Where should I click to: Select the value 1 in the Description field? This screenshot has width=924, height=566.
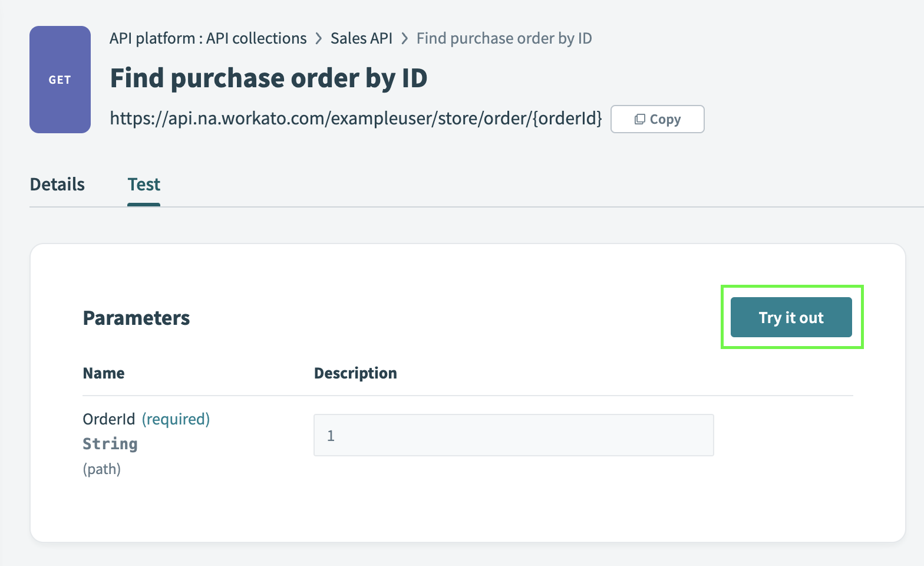coord(331,435)
